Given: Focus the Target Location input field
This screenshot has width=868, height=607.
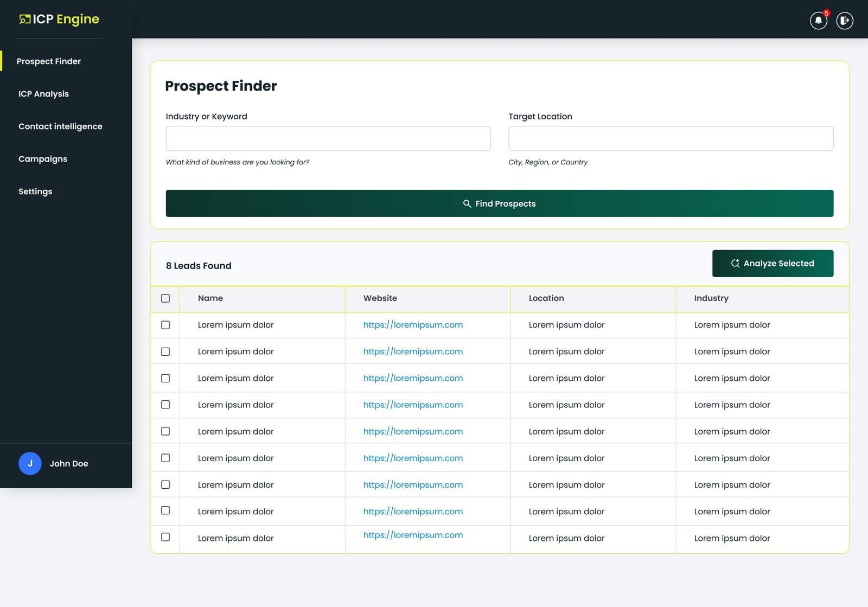Looking at the screenshot, I should 671,138.
